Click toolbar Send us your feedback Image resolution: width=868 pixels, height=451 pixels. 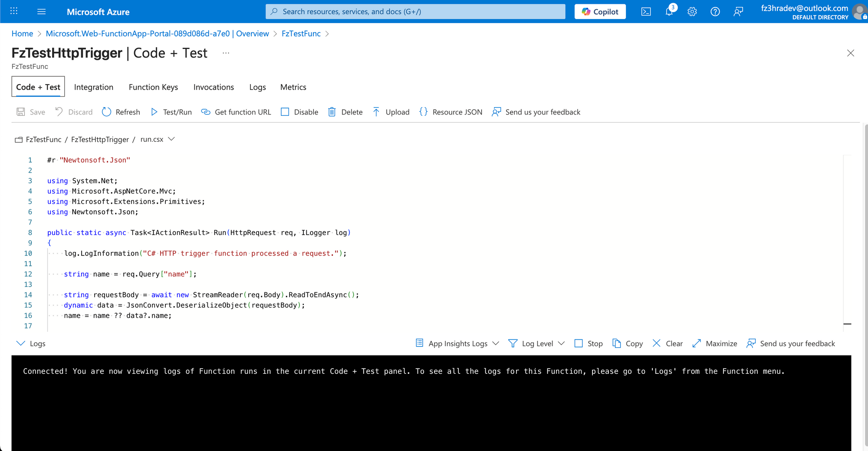[536, 112]
